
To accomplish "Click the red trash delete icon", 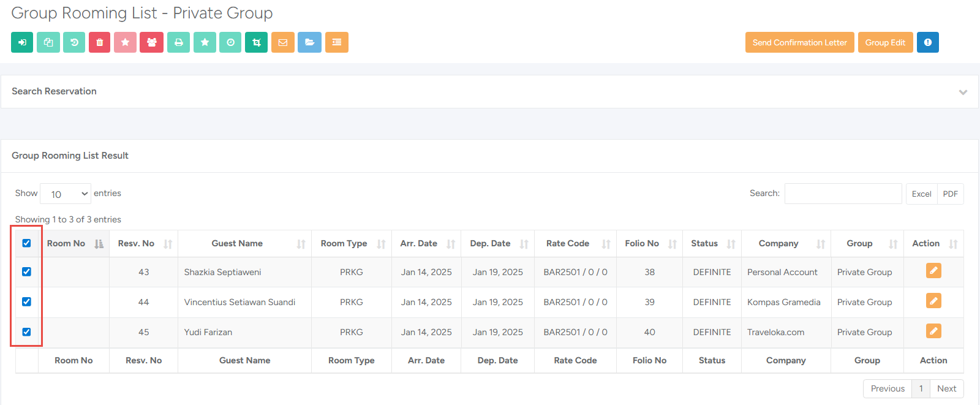I will pyautogui.click(x=99, y=42).
